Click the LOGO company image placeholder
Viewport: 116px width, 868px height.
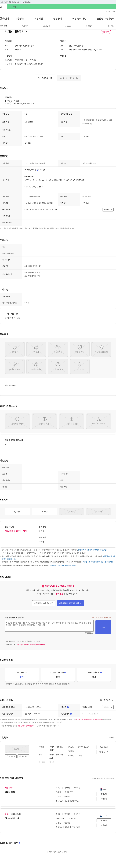pyautogui.click(x=17, y=749)
